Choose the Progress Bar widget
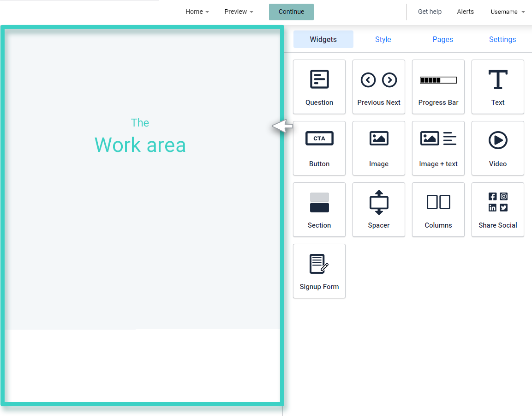The width and height of the screenshot is (532, 416). point(438,87)
